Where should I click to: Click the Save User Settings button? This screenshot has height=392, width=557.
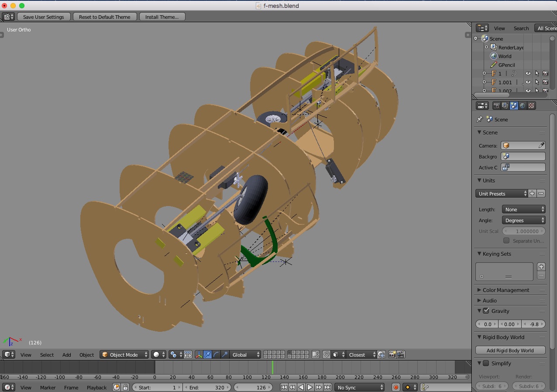[43, 17]
